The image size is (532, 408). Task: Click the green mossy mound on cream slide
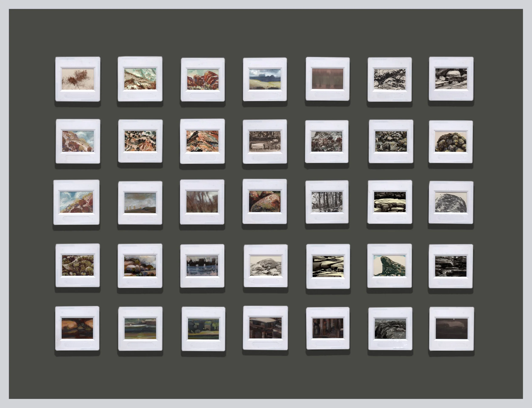[x=450, y=142]
